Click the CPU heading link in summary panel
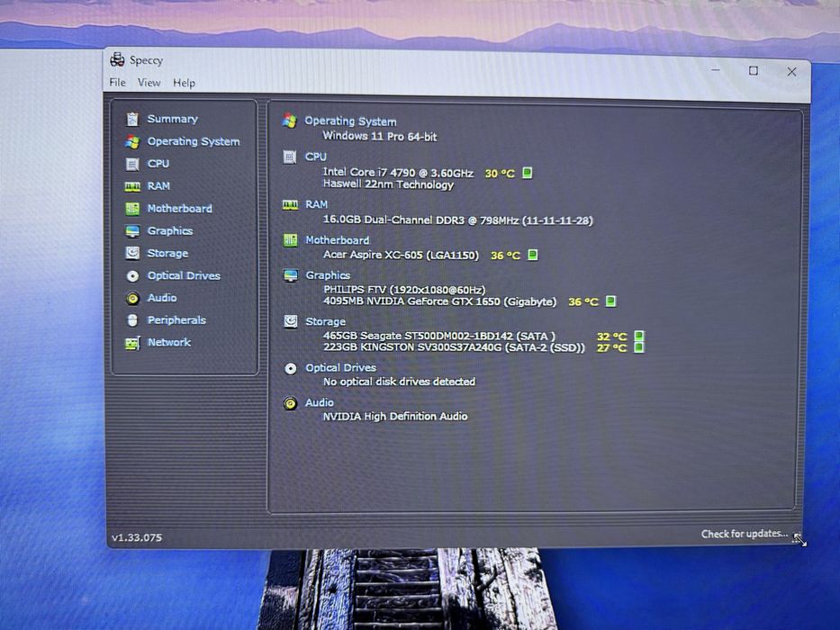 pyautogui.click(x=315, y=157)
